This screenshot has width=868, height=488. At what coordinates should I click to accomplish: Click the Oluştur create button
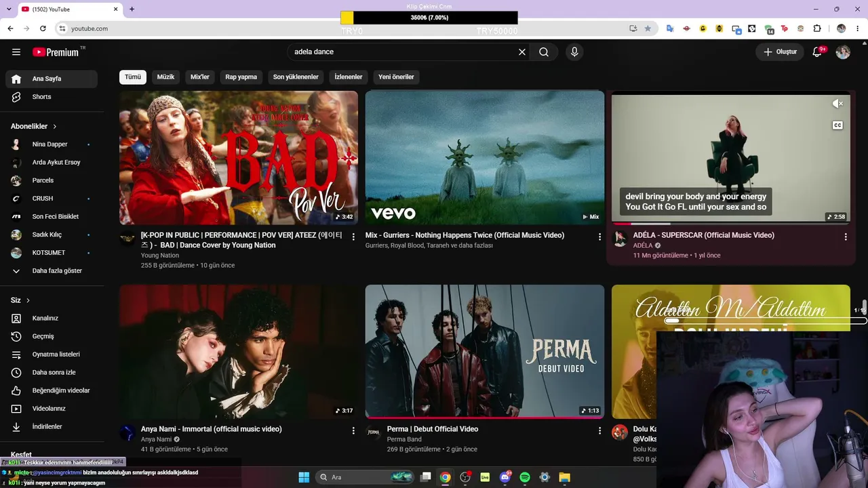coord(780,52)
